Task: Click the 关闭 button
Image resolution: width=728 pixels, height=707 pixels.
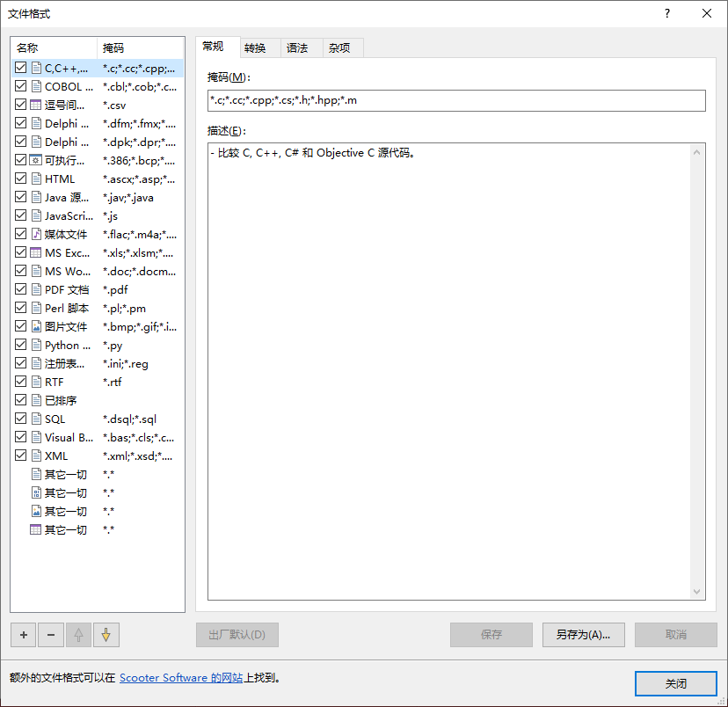Action: coord(676,683)
